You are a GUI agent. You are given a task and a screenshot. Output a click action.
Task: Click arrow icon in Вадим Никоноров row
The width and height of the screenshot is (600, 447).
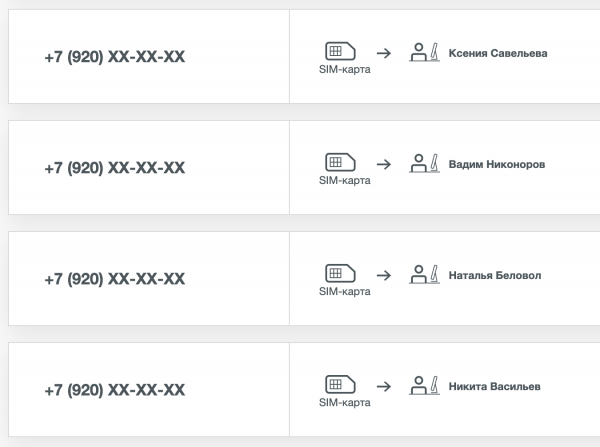[383, 165]
